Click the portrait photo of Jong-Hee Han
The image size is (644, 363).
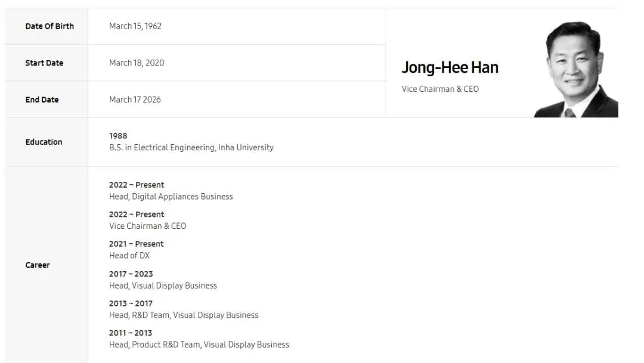tap(575, 70)
